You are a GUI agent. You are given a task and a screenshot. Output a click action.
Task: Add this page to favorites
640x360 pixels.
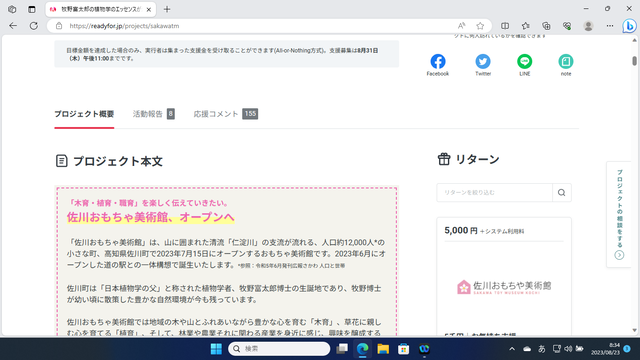coord(480,26)
